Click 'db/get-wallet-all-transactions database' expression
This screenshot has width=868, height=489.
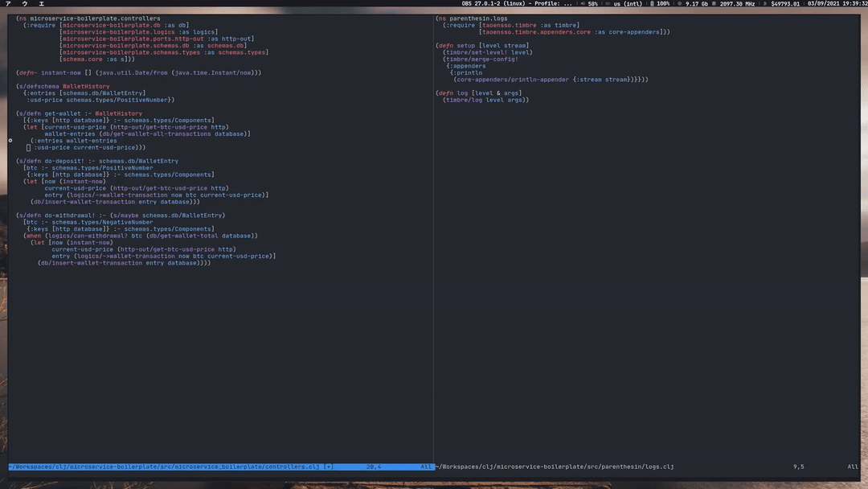(174, 134)
